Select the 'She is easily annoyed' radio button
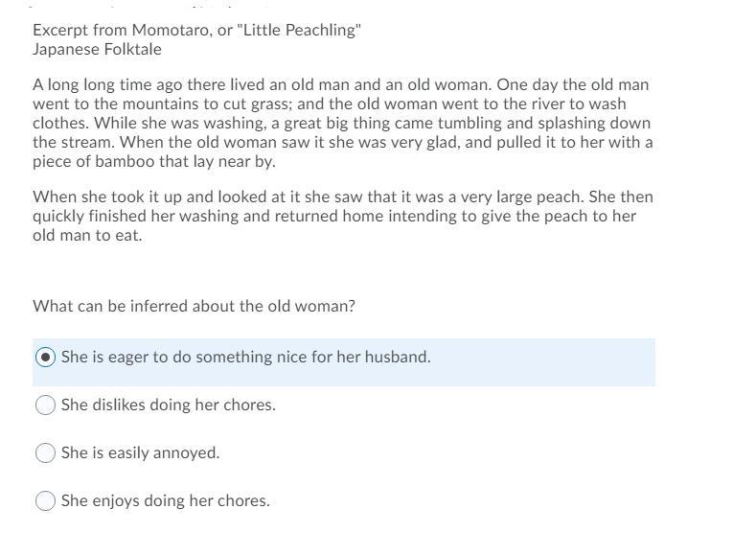Screen dimensions: 756x533 pyautogui.click(x=45, y=453)
